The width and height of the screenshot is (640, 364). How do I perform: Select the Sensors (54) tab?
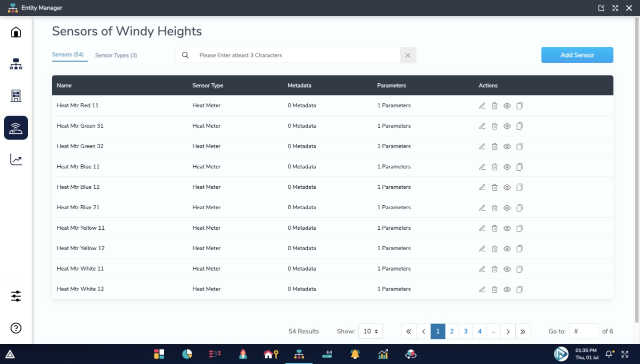click(68, 55)
